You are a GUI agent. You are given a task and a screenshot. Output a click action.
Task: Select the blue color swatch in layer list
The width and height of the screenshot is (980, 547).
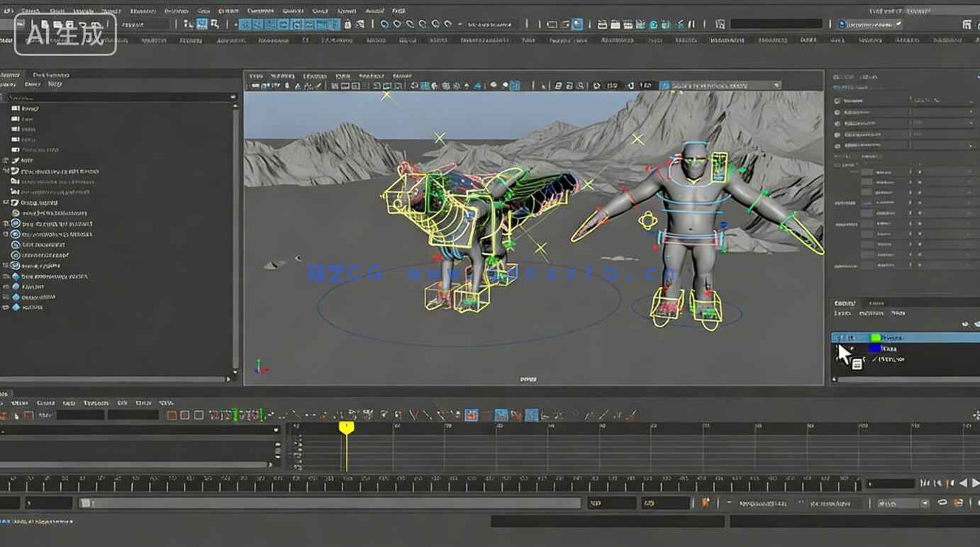click(875, 349)
